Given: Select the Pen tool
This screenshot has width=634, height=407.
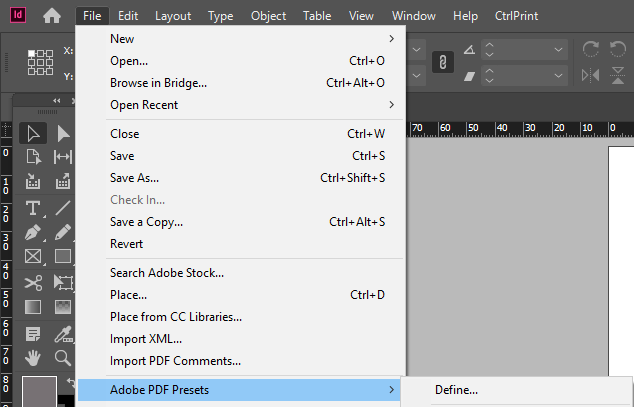Looking at the screenshot, I should point(33,233).
